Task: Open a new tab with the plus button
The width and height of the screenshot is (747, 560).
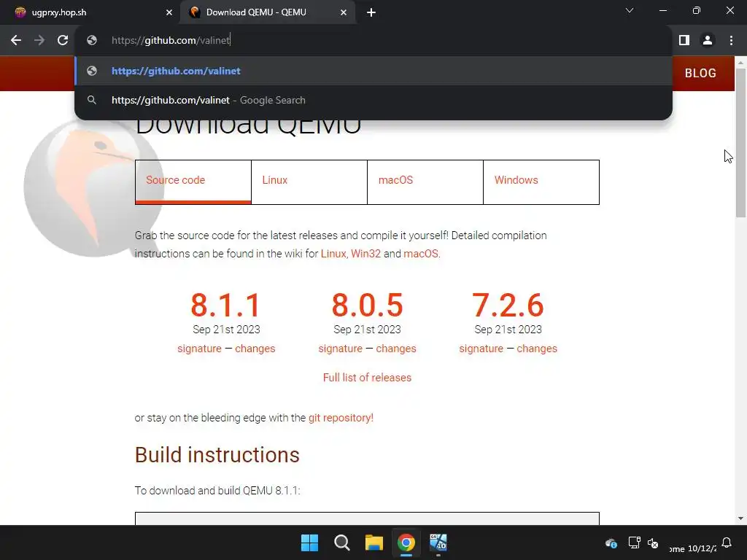Action: coord(371,12)
